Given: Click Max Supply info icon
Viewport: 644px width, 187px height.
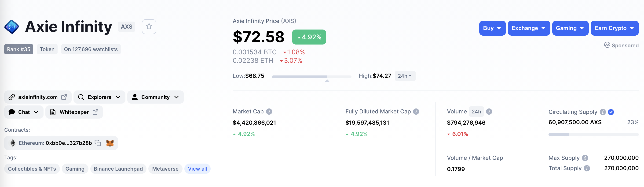Looking at the screenshot, I should tap(585, 158).
